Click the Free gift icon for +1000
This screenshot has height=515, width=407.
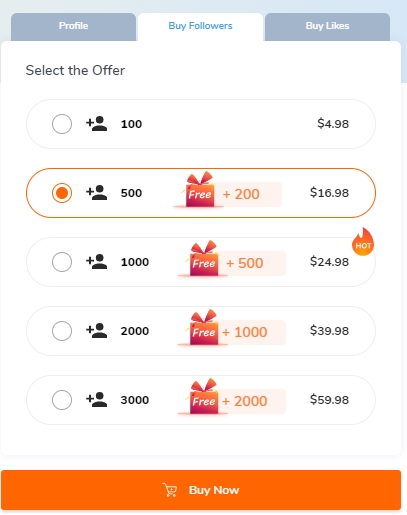(x=203, y=327)
